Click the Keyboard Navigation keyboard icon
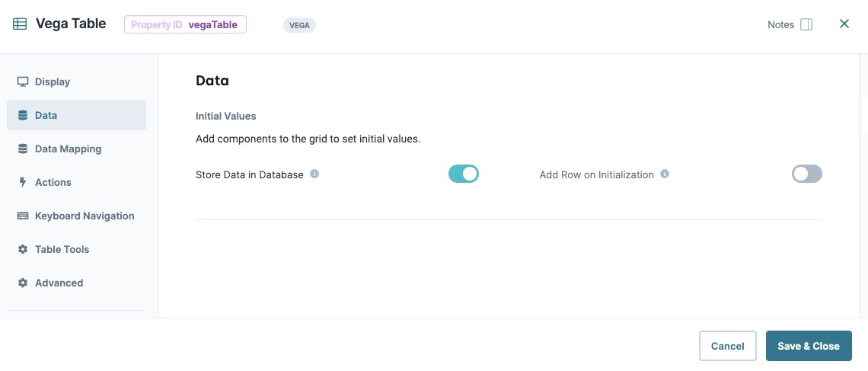Viewport: 868px width, 371px height. pos(23,216)
